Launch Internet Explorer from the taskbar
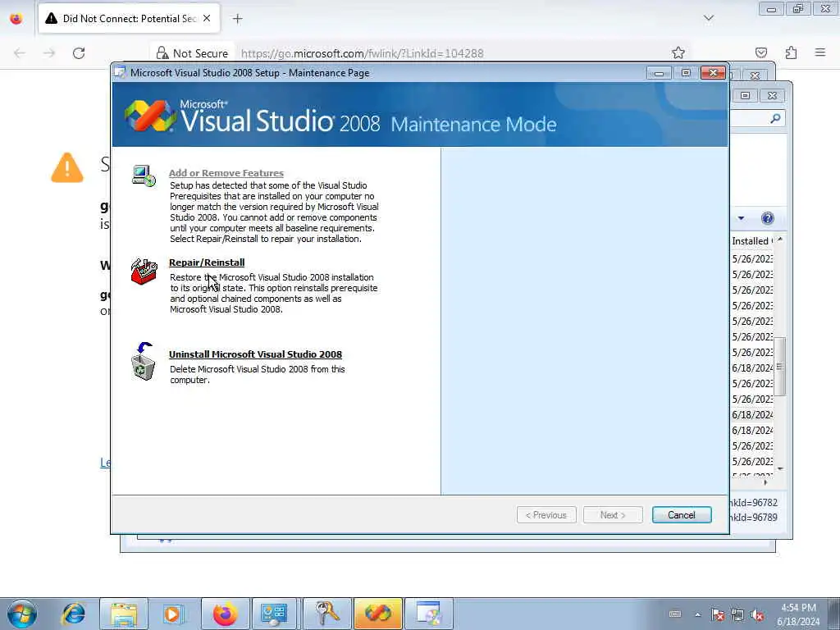The width and height of the screenshot is (840, 630). coord(74,614)
